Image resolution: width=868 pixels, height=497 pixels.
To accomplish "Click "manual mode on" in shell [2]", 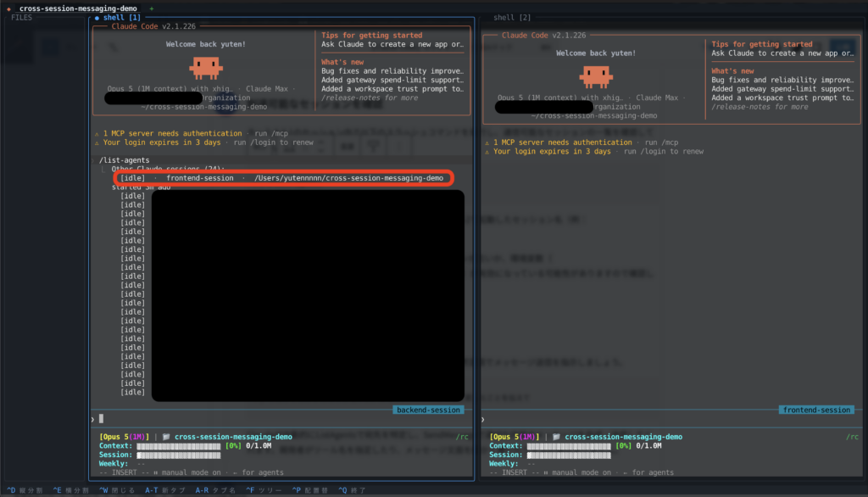I will 581,472.
